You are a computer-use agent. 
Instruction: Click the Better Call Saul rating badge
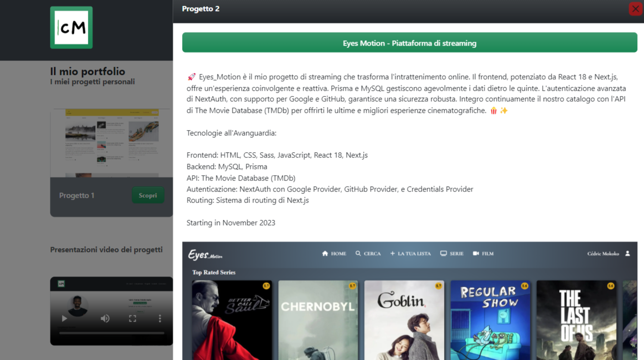266,286
